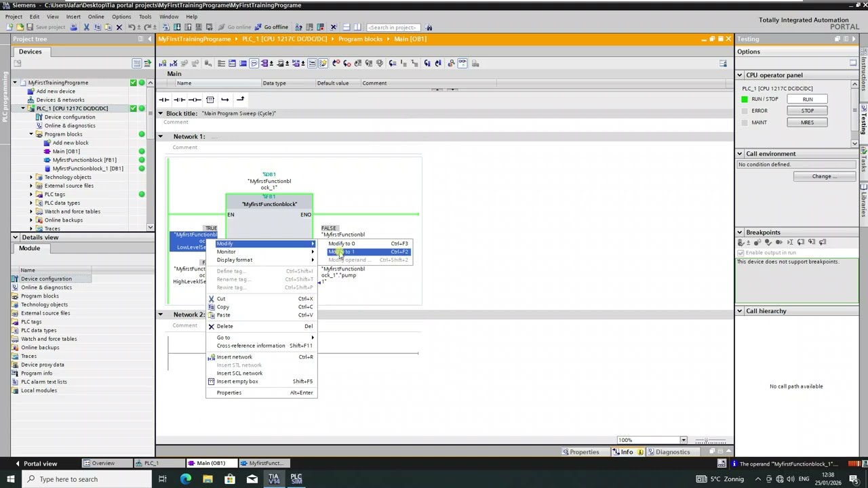The height and width of the screenshot is (488, 868).
Task: Collapse the Details view panel
Action: click(x=15, y=238)
